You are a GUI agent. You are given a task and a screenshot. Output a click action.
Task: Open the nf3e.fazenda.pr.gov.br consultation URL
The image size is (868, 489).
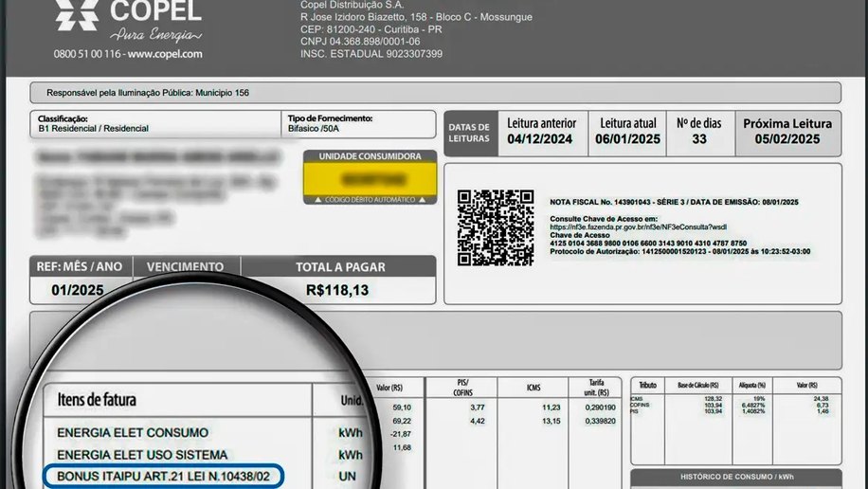[x=638, y=227]
